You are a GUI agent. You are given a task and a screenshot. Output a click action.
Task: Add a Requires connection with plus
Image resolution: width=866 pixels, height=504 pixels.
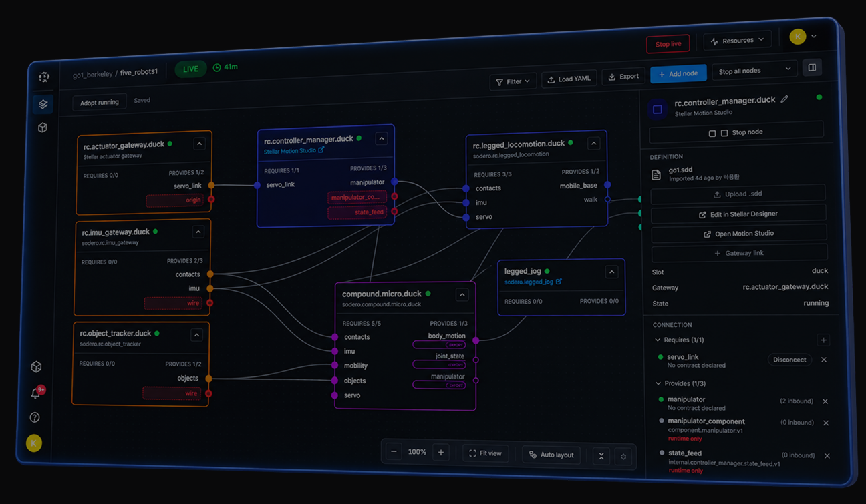823,340
